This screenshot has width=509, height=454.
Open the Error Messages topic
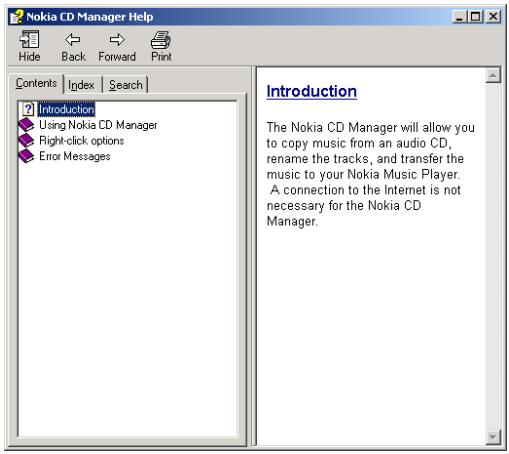[75, 156]
